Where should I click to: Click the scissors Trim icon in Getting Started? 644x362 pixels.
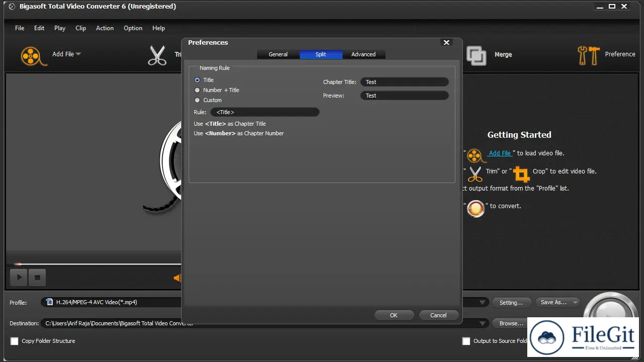(x=475, y=173)
